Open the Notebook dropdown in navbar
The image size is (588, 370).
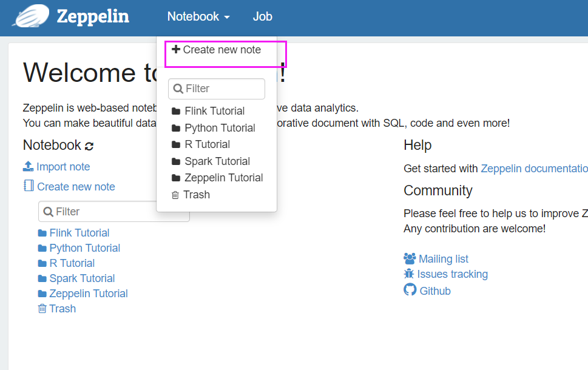tap(198, 17)
